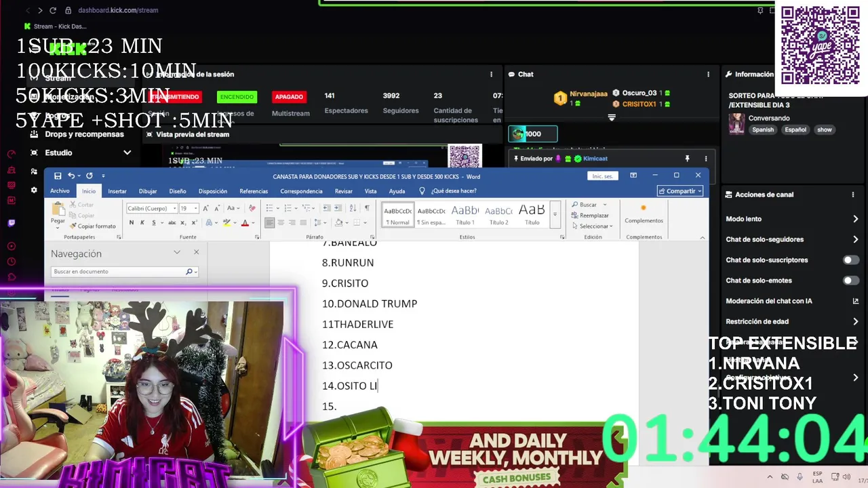Screen dimensions: 868x488
Task: Open Moderación del chat con IA external link
Action: 856,301
